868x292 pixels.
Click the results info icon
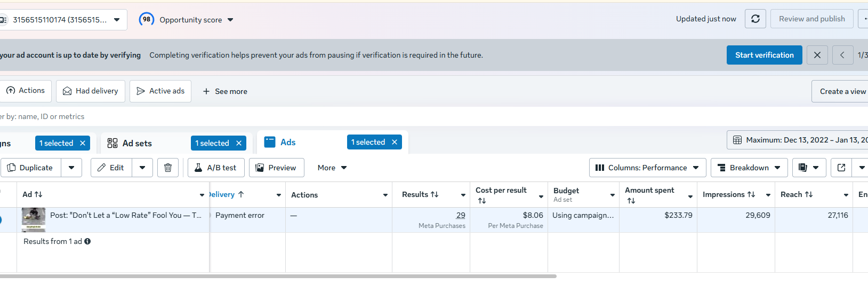pyautogui.click(x=87, y=241)
